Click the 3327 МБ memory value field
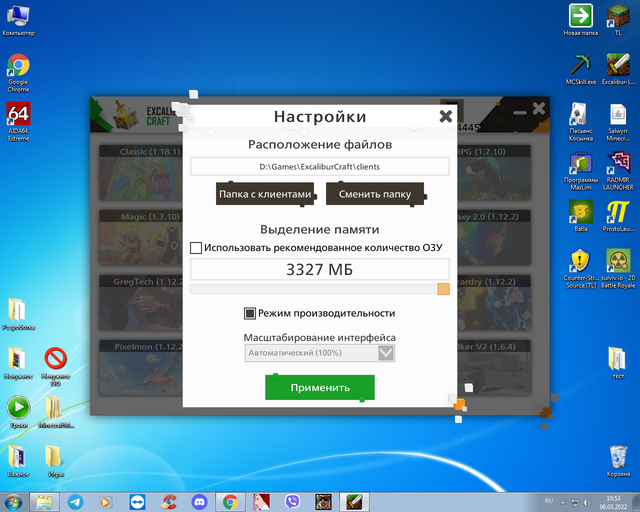640x512 pixels. (x=320, y=269)
